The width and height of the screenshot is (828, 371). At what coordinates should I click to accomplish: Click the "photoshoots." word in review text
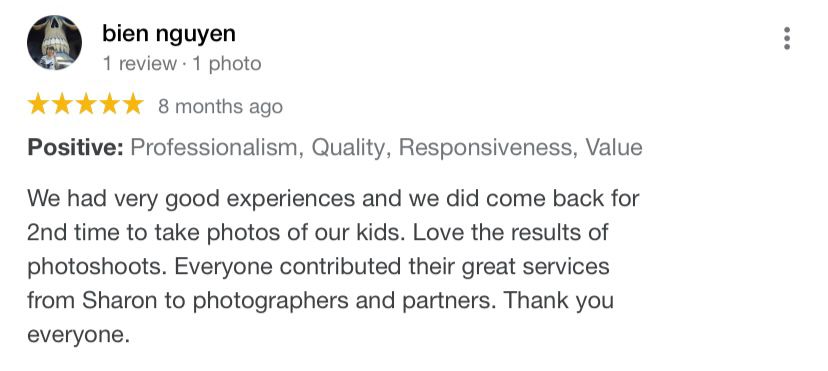[98, 268]
